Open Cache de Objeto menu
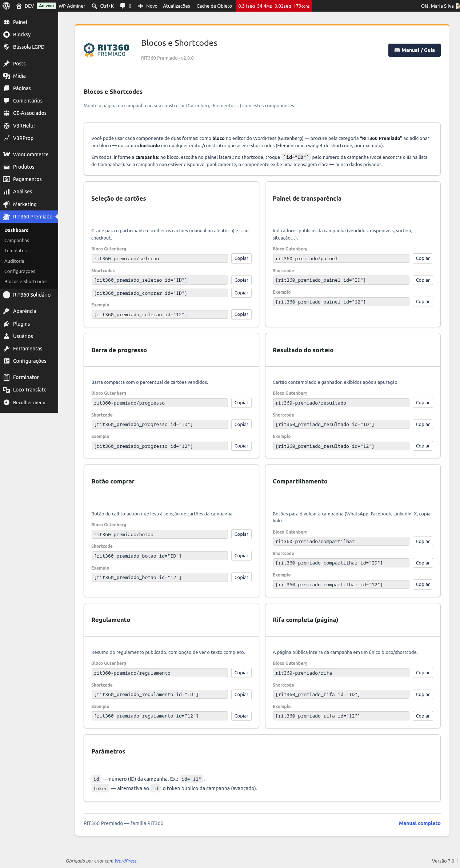Image resolution: width=460 pixels, height=868 pixels. tap(214, 6)
